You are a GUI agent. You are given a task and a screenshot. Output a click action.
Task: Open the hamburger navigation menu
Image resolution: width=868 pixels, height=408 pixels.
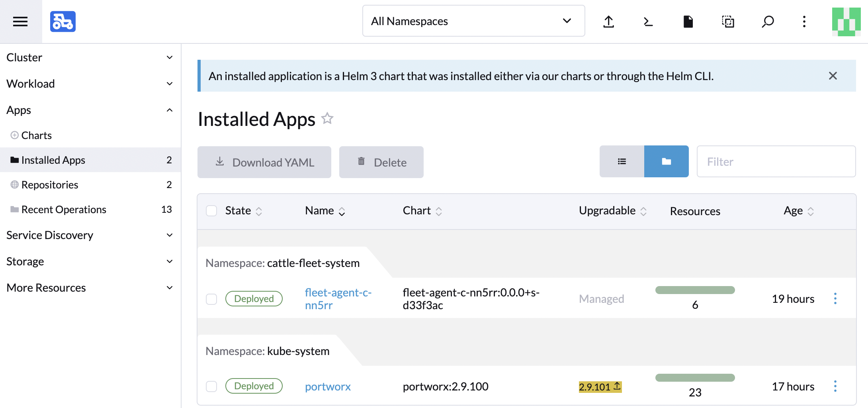[x=20, y=22]
